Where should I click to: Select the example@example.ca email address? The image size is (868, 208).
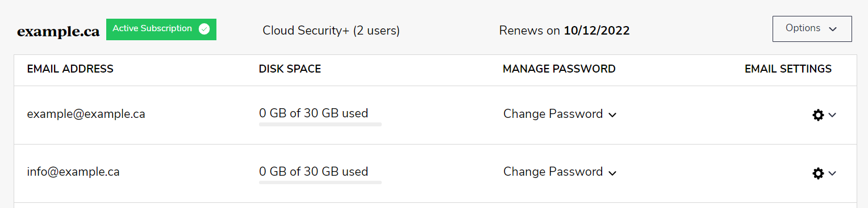coord(86,114)
